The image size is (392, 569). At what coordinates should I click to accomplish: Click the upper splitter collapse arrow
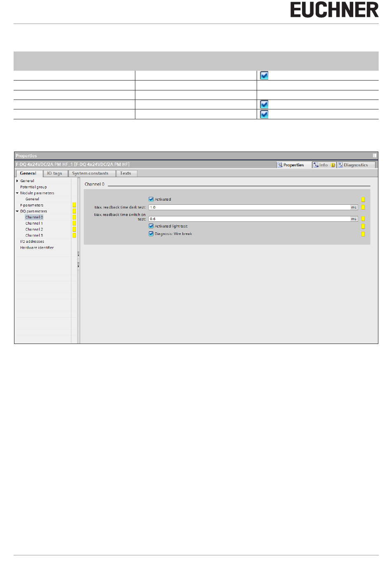[x=78, y=255]
